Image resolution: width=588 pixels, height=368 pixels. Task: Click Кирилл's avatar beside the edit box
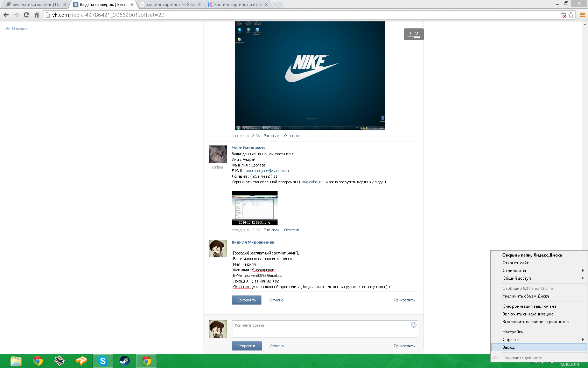pyautogui.click(x=218, y=248)
